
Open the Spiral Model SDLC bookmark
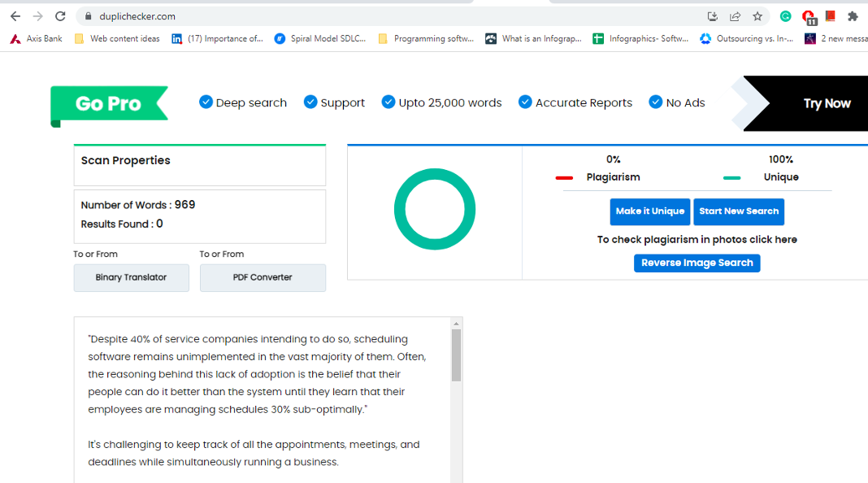(x=320, y=38)
